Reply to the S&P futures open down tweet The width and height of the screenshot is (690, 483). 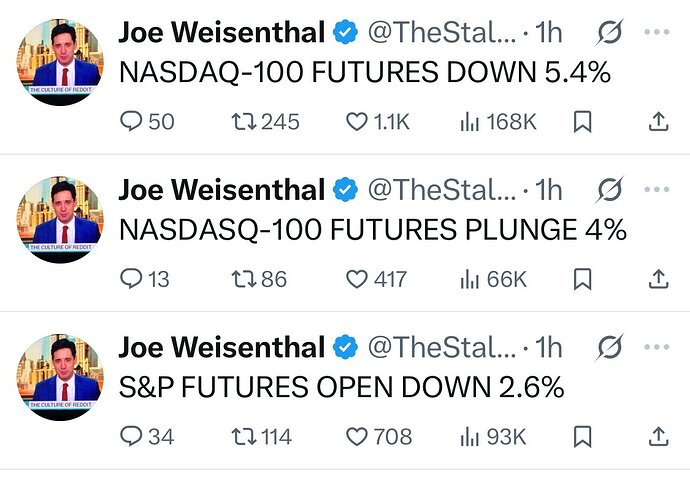click(147, 436)
